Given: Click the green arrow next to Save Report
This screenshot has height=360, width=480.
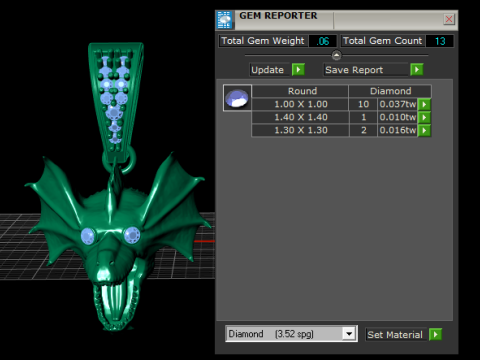Looking at the screenshot, I should point(417,70).
